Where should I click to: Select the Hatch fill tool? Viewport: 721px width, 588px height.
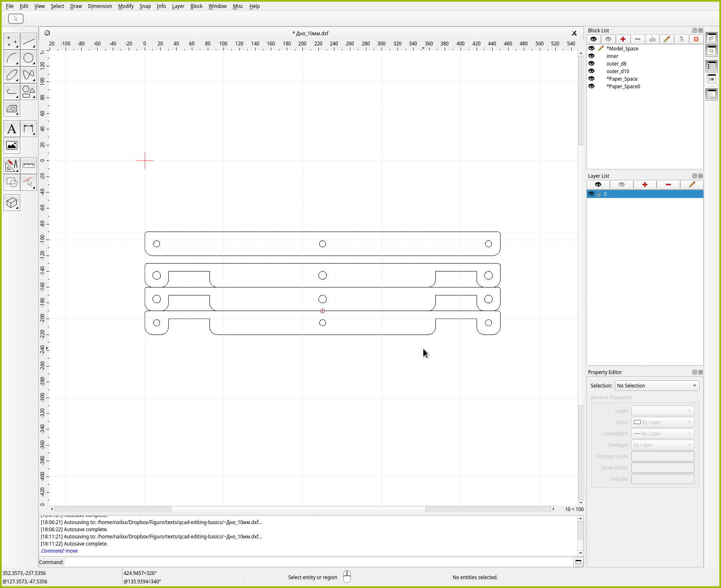click(12, 109)
